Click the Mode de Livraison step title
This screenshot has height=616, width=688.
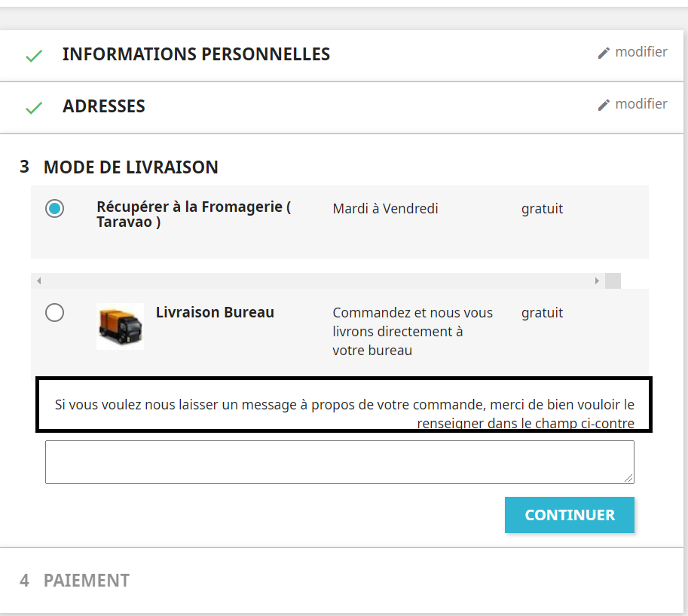131,167
